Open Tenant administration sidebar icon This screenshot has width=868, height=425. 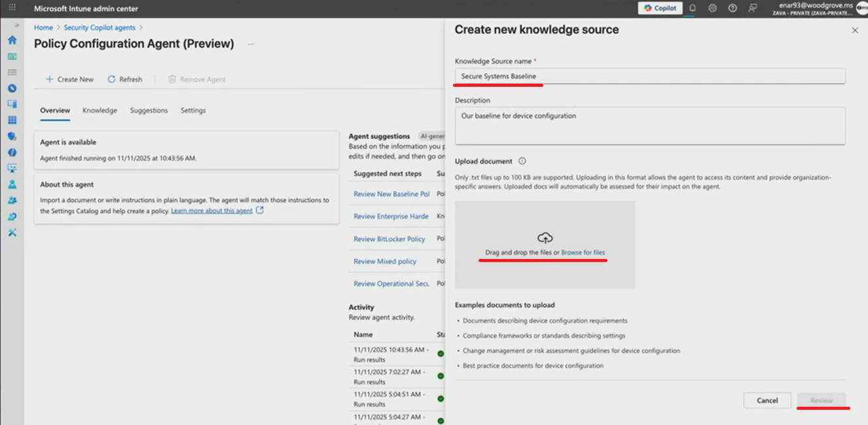pos(12,216)
